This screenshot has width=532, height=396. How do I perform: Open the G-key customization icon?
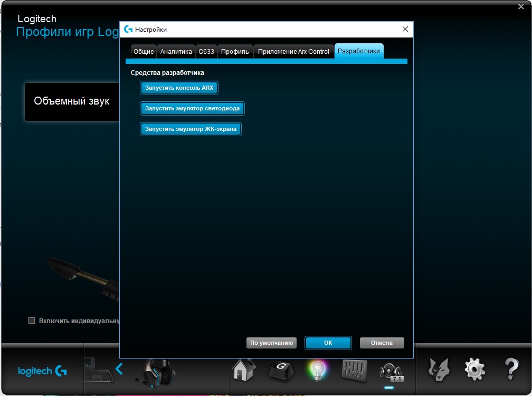click(281, 371)
